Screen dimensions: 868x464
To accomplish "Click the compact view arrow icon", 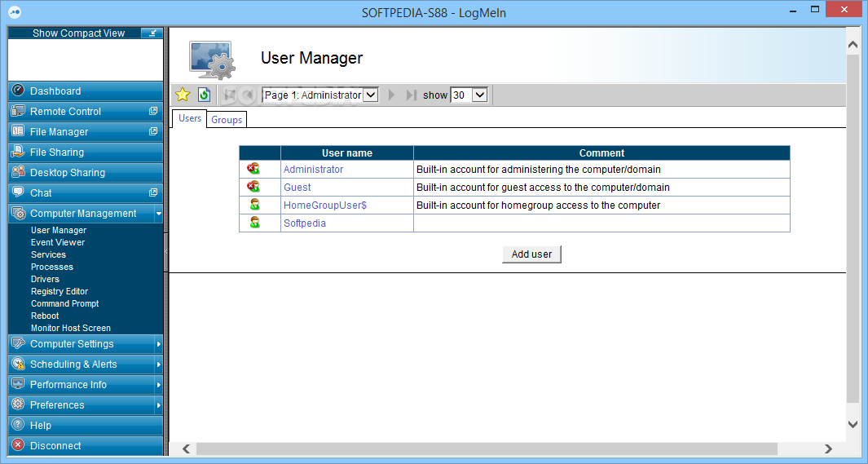I will pyautogui.click(x=152, y=33).
